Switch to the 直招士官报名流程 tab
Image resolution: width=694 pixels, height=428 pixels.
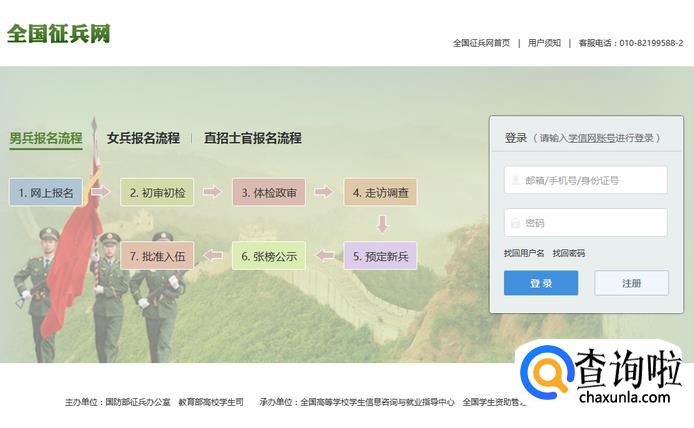253,138
